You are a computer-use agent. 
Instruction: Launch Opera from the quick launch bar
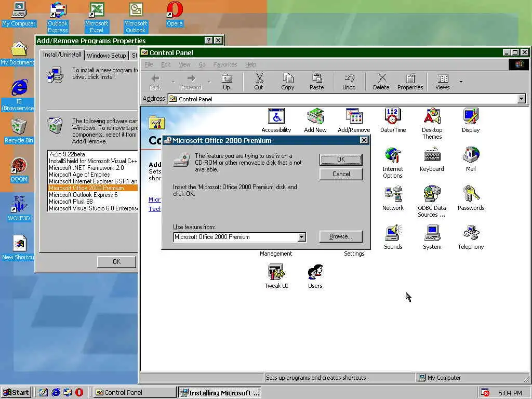click(x=79, y=393)
